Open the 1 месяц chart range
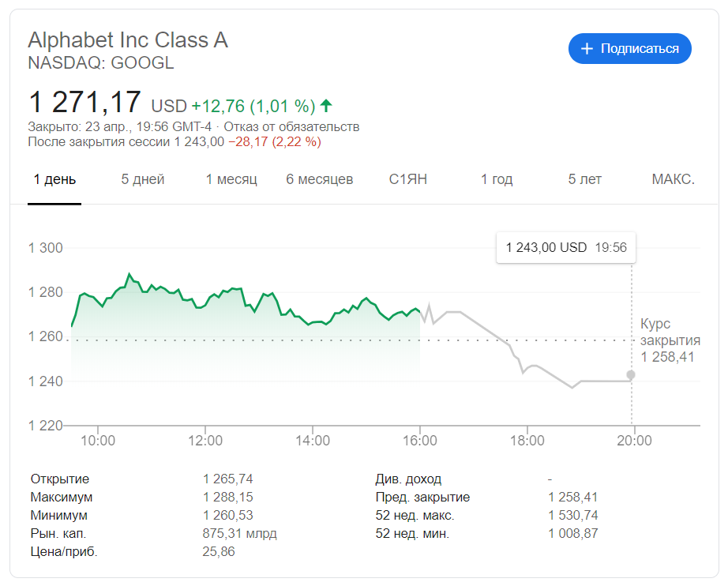Viewport: 728px width, 586px height. [x=231, y=179]
